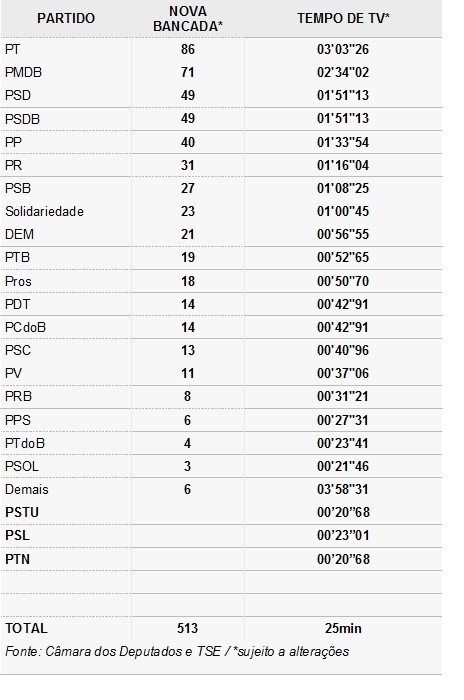This screenshot has width=464, height=700.
Task: Select the Demais TV time 03'58"31
Action: pyautogui.click(x=343, y=489)
